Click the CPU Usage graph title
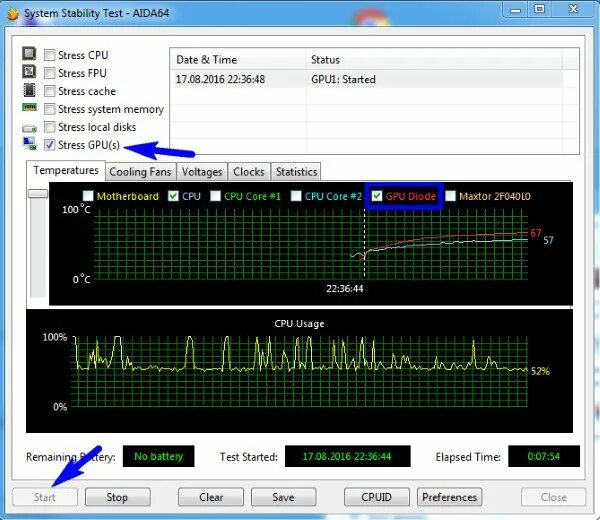The width and height of the screenshot is (600, 520). tap(299, 324)
